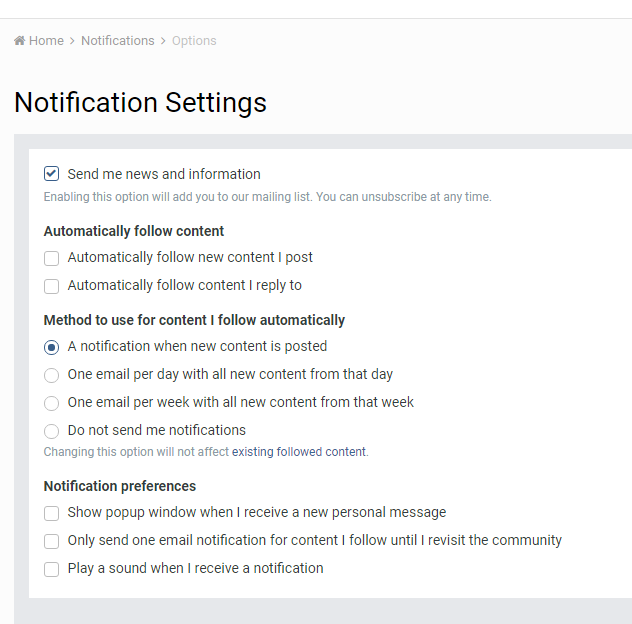Select One email per week option
This screenshot has height=624, width=632.
click(51, 403)
